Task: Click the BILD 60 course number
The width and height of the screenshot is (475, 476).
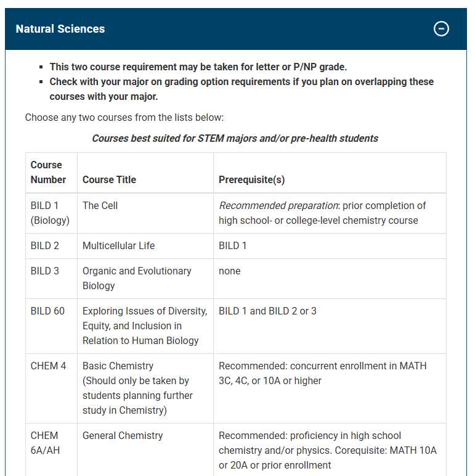Action: coord(47,311)
